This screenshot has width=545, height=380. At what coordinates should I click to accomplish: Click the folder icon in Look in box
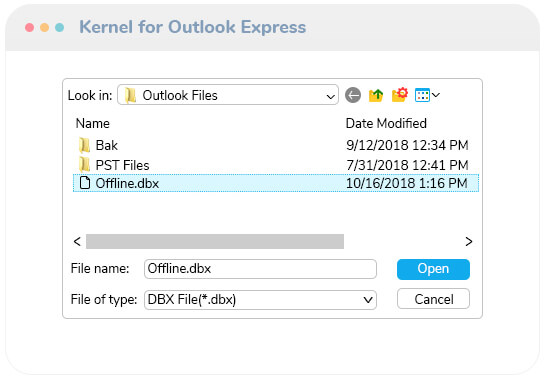tap(131, 95)
